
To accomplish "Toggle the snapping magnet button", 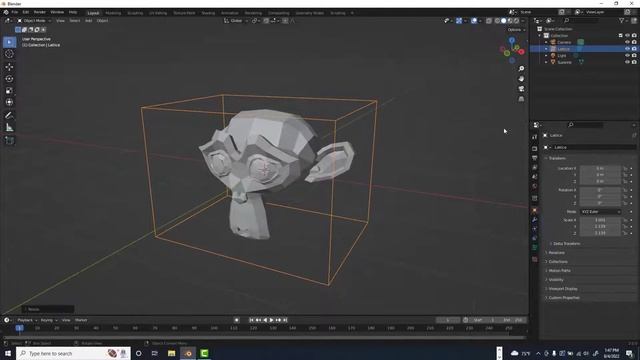I will 266,21.
